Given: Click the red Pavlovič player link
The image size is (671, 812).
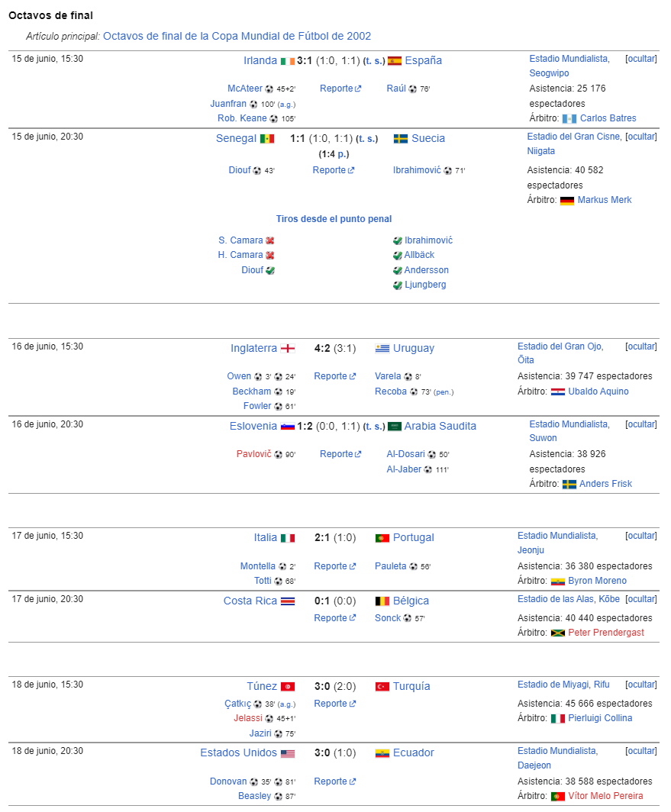Looking at the screenshot, I should [x=254, y=453].
